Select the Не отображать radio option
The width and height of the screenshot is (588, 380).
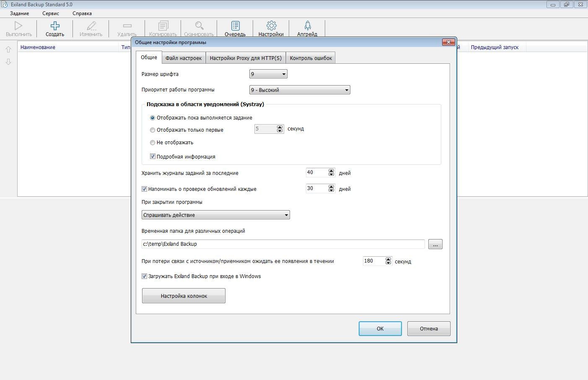[153, 143]
